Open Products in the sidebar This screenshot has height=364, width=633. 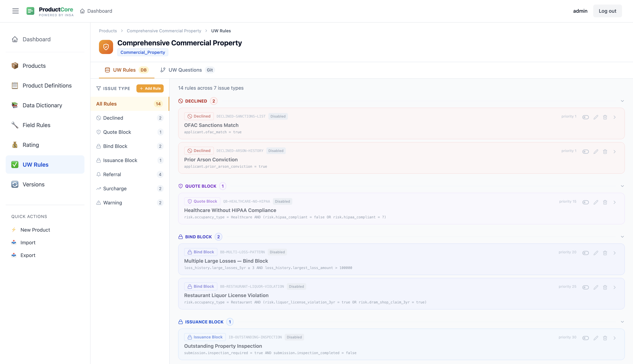click(45, 66)
